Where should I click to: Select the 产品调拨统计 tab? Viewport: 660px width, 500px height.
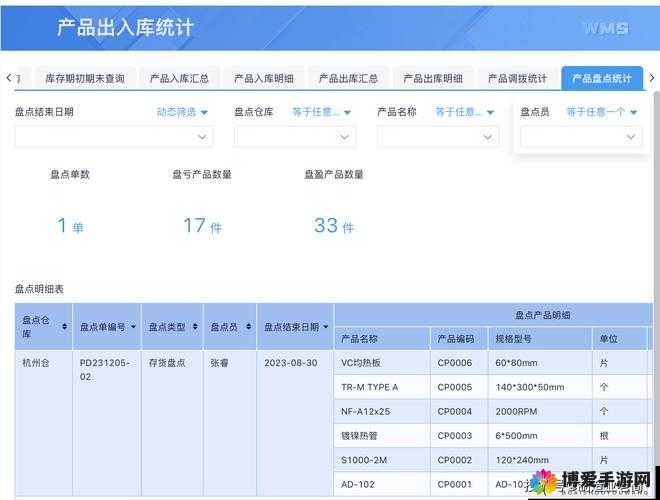click(517, 79)
